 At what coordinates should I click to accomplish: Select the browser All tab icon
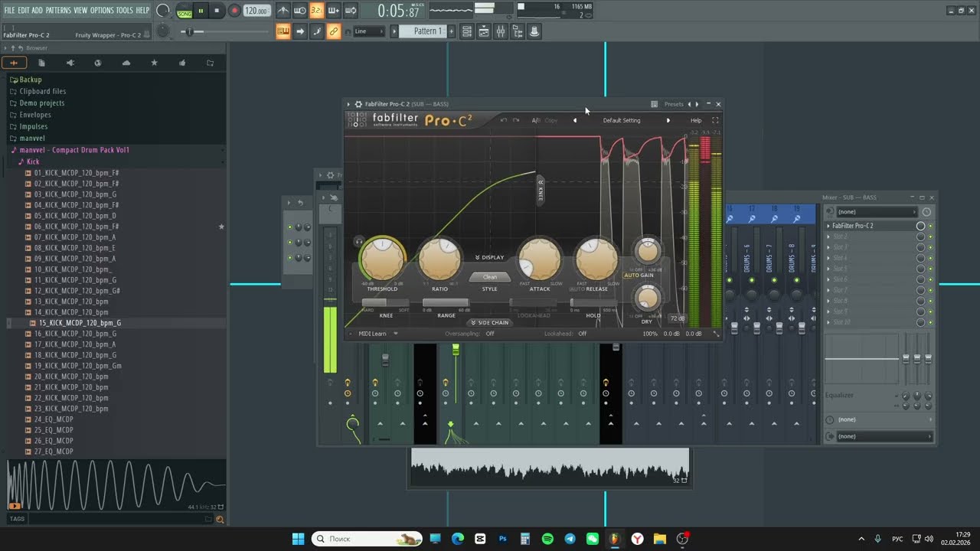(x=14, y=63)
